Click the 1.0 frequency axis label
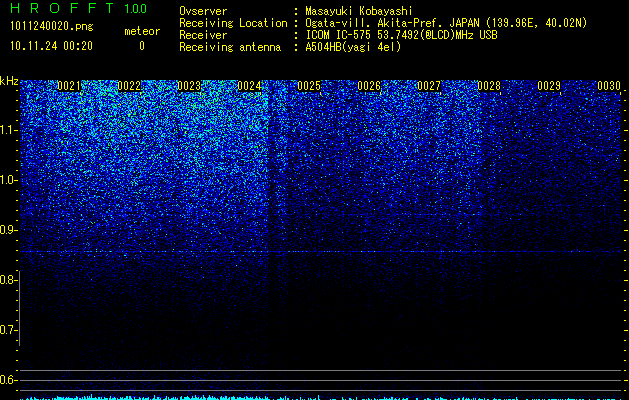Image resolution: width=629 pixels, height=400 pixels. click(7, 180)
